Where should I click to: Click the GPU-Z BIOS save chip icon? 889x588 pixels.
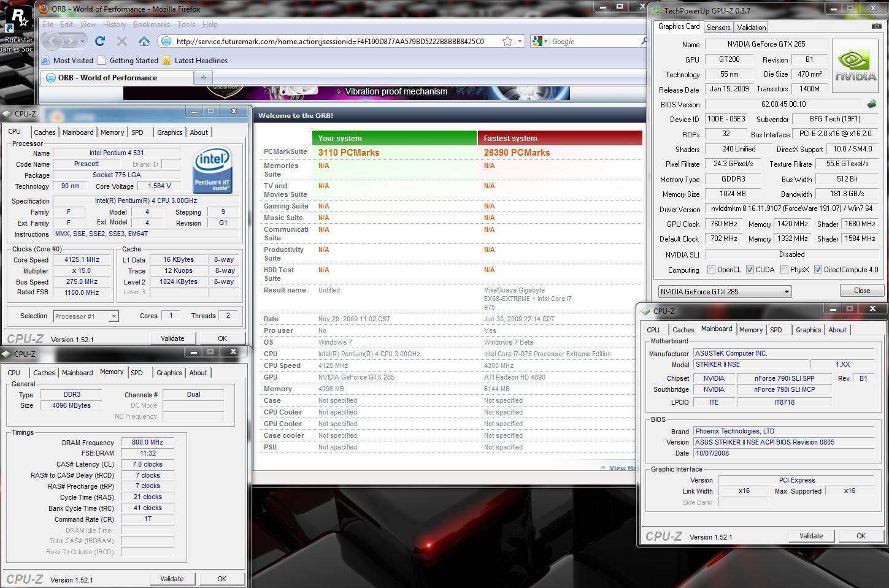tap(871, 104)
